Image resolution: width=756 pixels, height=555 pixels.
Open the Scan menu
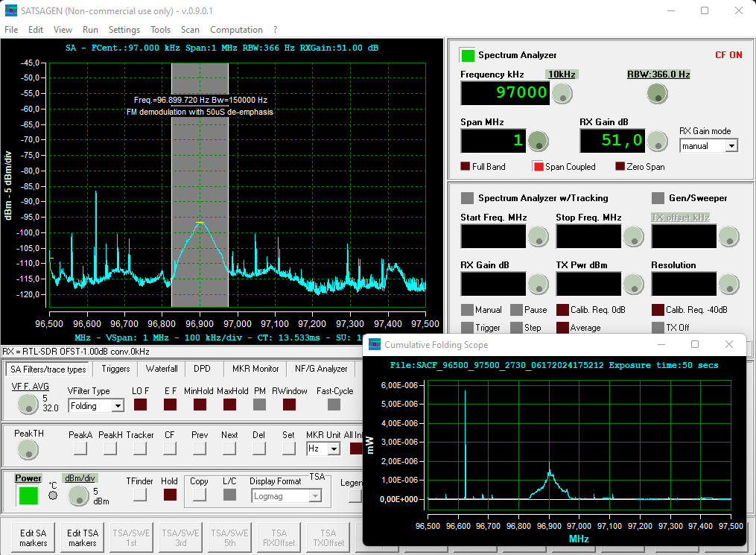(190, 29)
